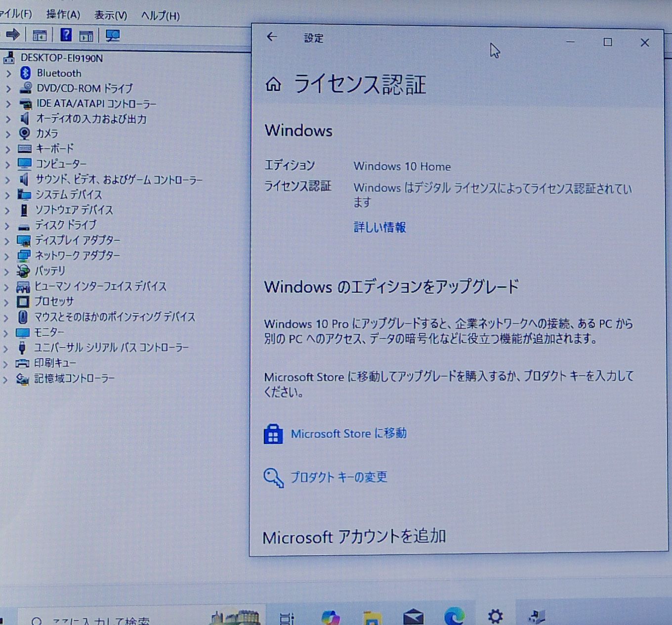
Task: Open the ファイル(F) menu in Device Manager
Action: tap(15, 13)
